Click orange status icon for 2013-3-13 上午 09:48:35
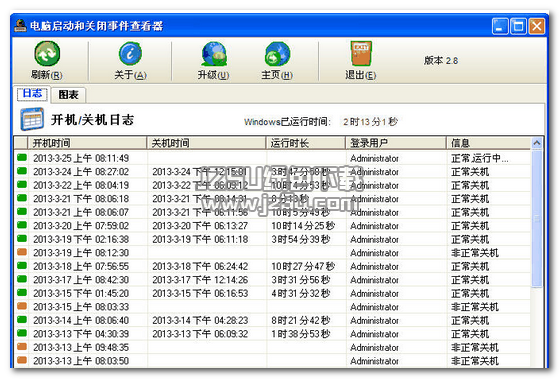The image size is (560, 379). [22, 346]
